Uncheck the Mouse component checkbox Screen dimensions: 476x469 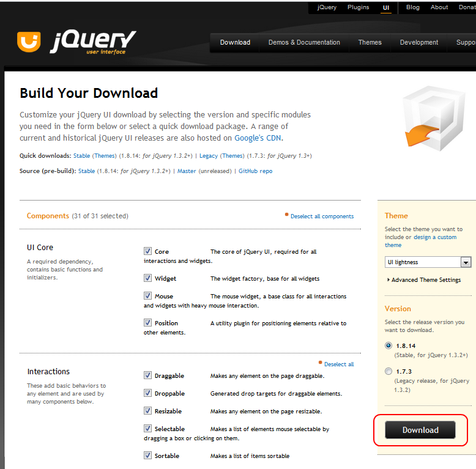pos(147,295)
